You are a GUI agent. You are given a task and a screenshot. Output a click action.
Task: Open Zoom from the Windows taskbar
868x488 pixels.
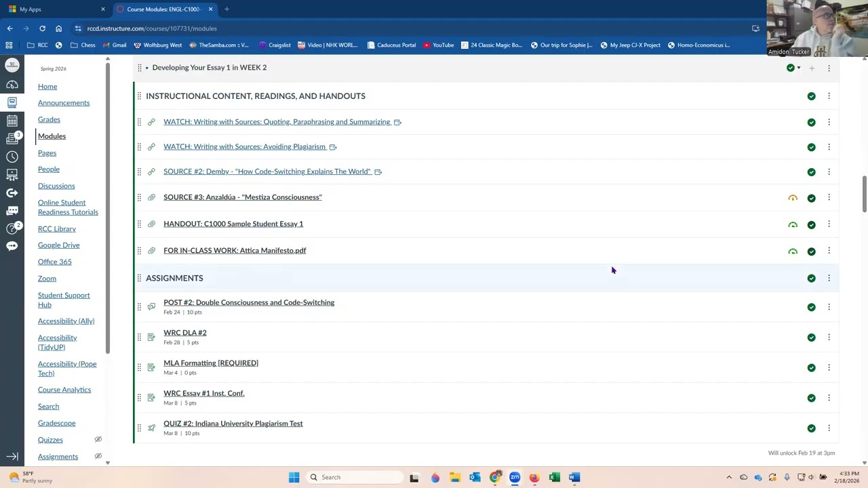[x=515, y=477]
